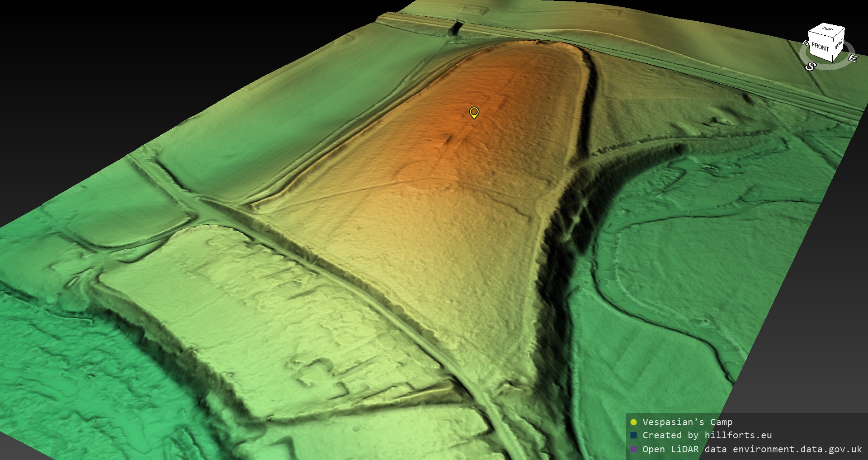Click the yellow circle legend marker
This screenshot has height=460, width=868.
633,422
